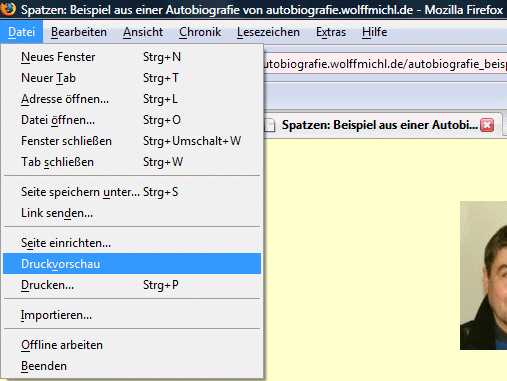The width and height of the screenshot is (507, 381).
Task: Expand the Chronik menu
Action: 200,32
